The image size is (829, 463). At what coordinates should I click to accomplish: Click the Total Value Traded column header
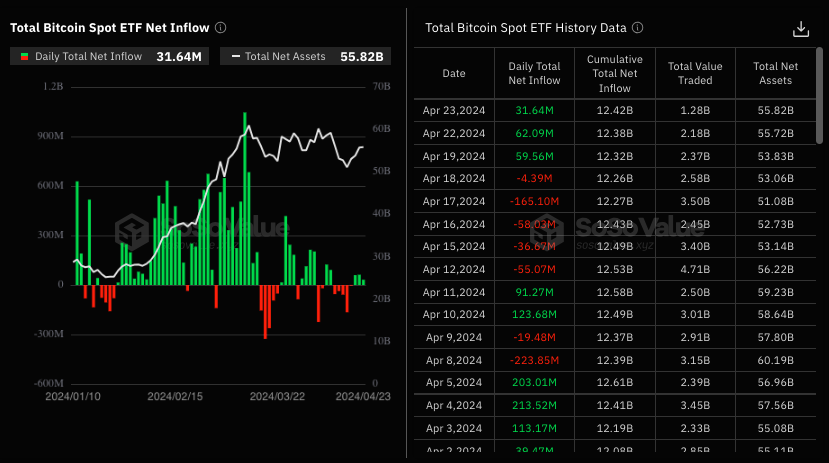coord(695,73)
